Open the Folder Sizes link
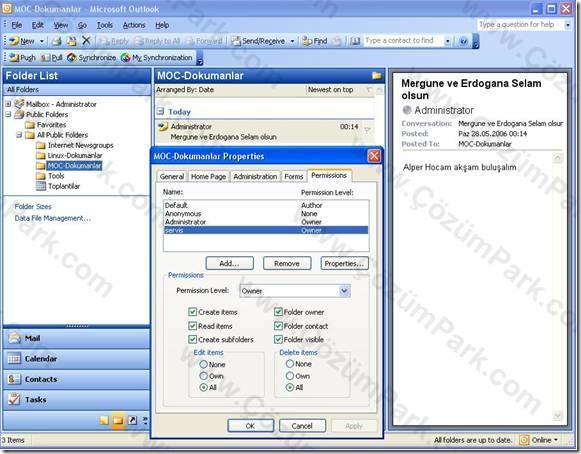Viewport: 581px width, 454px height. (33, 206)
